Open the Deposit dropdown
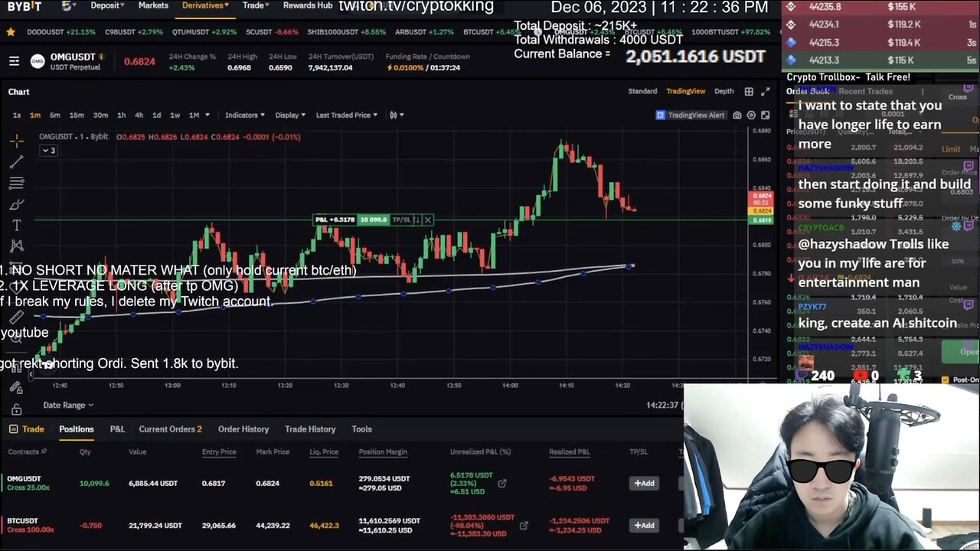The width and height of the screenshot is (980, 551). (108, 5)
